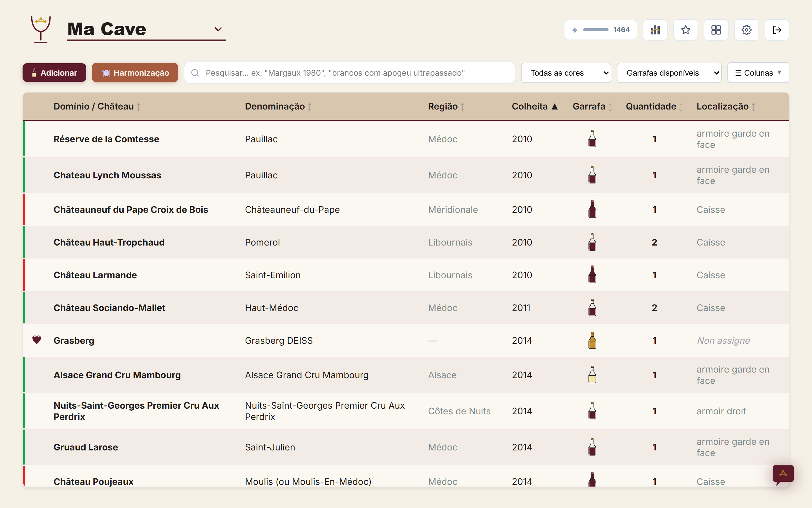
Task: Click the Adicionar button
Action: pos(54,73)
